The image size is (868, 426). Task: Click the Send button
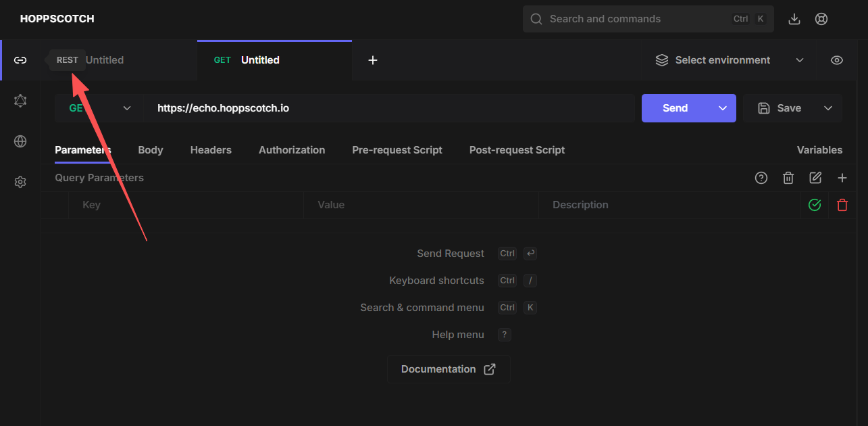click(675, 108)
